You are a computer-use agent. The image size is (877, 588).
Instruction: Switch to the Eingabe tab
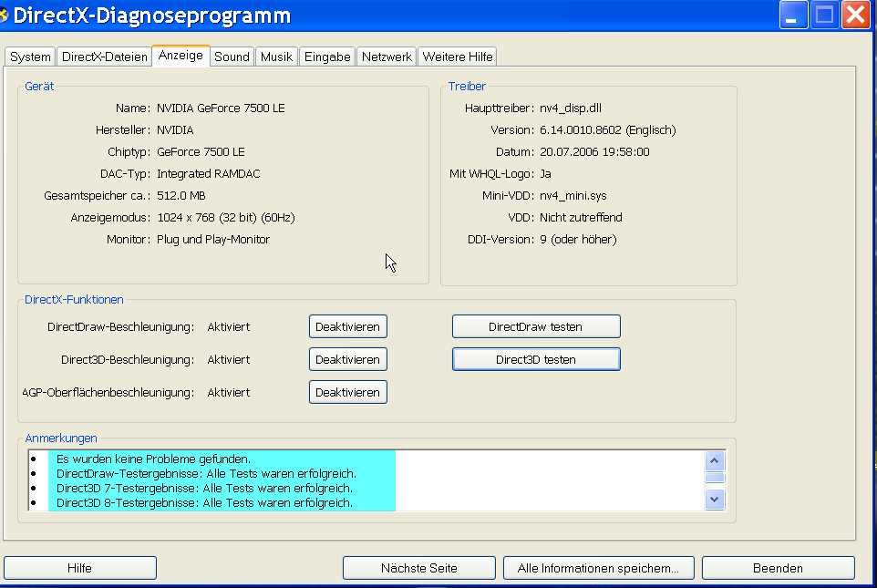click(327, 57)
